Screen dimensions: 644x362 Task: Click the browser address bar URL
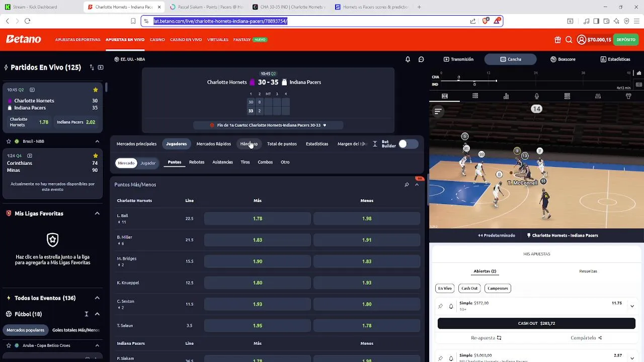pyautogui.click(x=307, y=21)
